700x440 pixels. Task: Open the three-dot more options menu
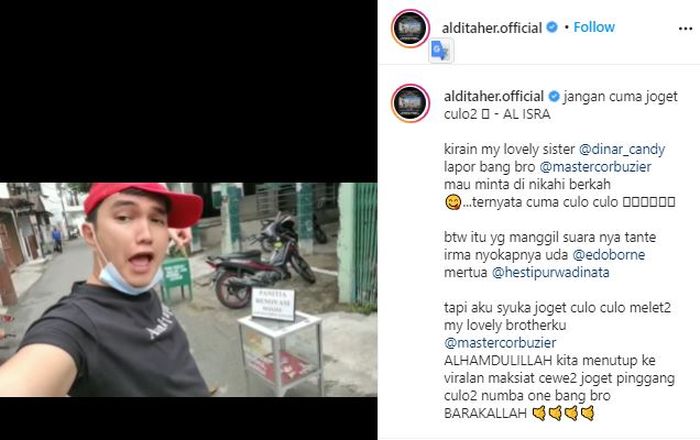[685, 29]
